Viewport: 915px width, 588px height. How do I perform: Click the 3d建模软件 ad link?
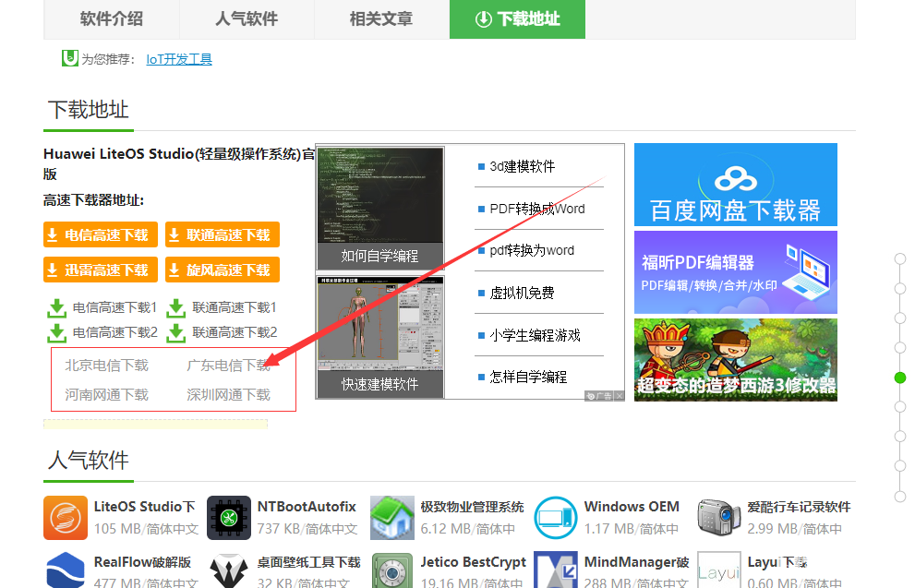point(523,167)
